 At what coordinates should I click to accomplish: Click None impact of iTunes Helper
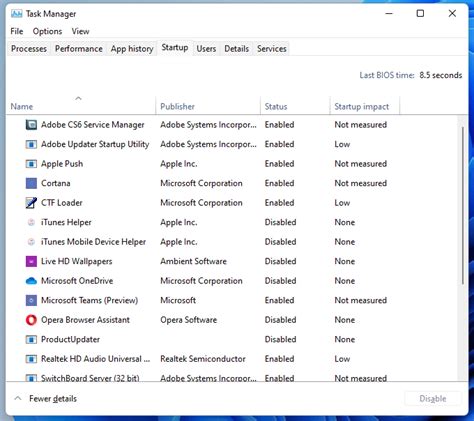tap(345, 222)
